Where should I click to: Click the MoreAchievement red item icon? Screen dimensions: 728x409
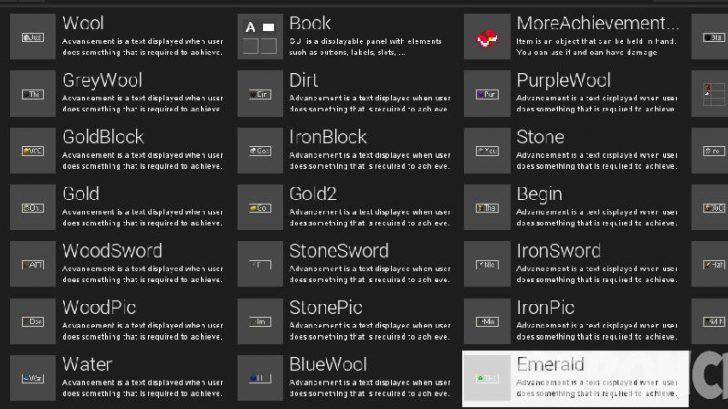pos(487,37)
